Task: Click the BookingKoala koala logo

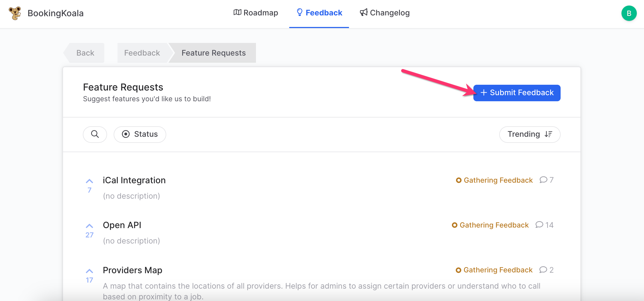Action: point(15,13)
